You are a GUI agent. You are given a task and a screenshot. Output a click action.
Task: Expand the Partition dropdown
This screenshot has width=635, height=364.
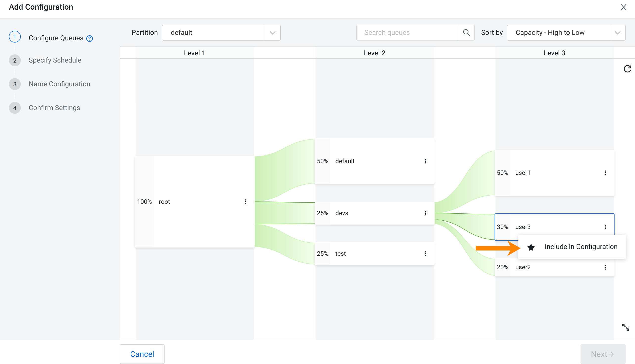click(272, 32)
